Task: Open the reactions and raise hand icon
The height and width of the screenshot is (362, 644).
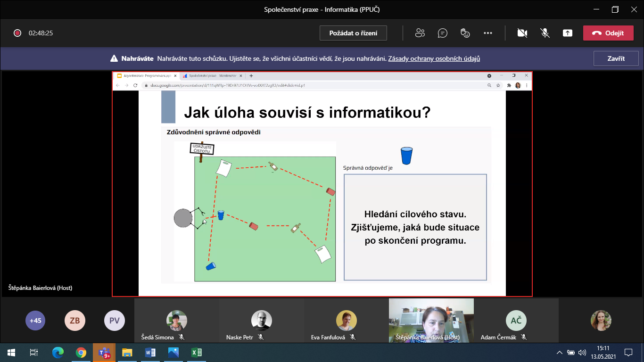Action: [x=465, y=33]
